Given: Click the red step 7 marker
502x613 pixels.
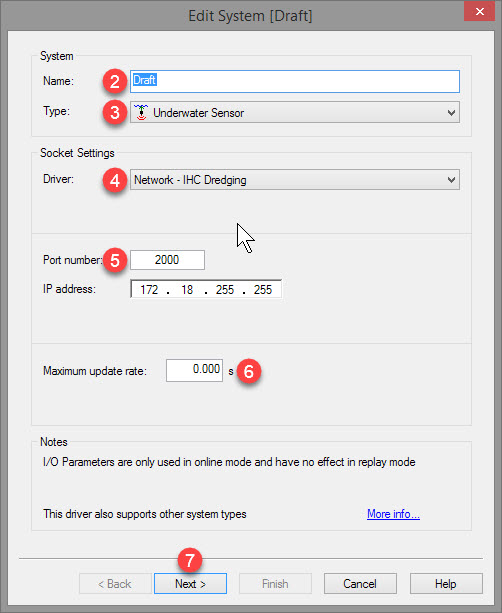Looking at the screenshot, I should coord(190,560).
